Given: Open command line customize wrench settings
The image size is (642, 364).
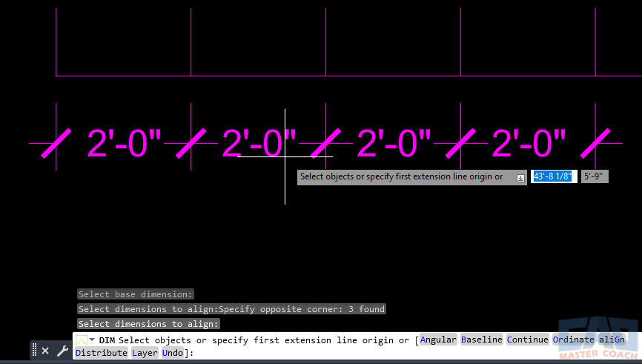Looking at the screenshot, I should tap(63, 351).
